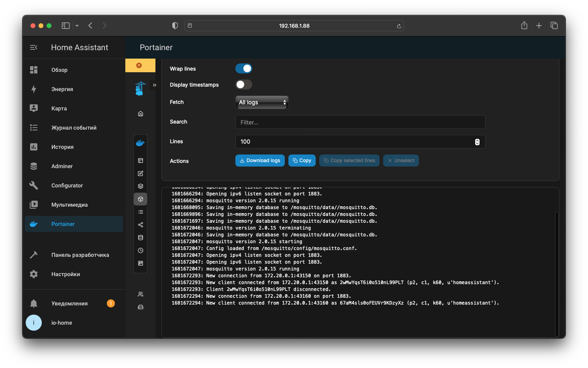Image resolution: width=588 pixels, height=368 pixels.
Task: Open the Events clock icon
Action: click(x=140, y=250)
